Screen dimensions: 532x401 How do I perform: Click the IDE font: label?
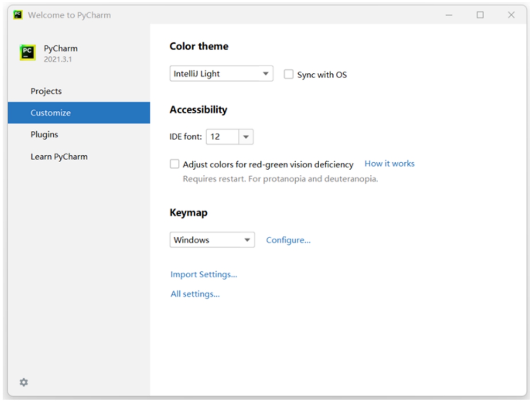point(185,137)
